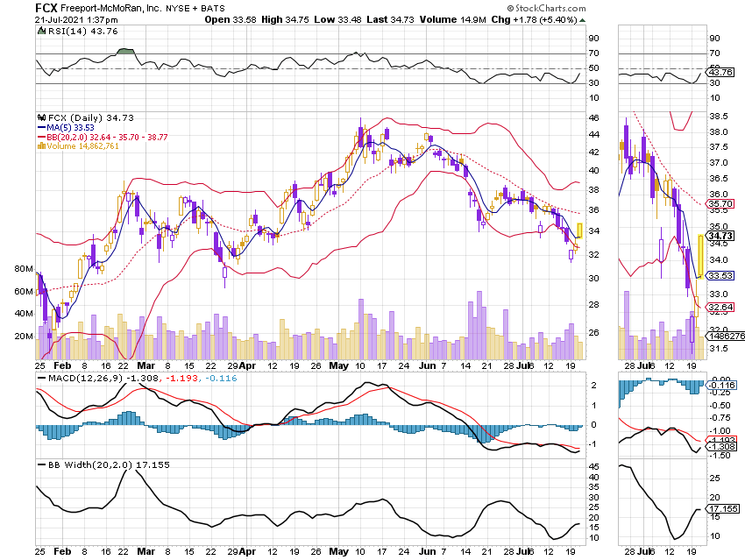The image size is (745, 560).
Task: Click the StockCharts.com copyright label
Action: coord(546,8)
